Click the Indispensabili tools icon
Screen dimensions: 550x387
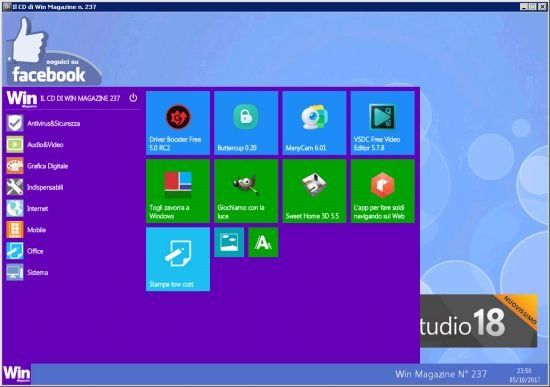click(x=15, y=187)
